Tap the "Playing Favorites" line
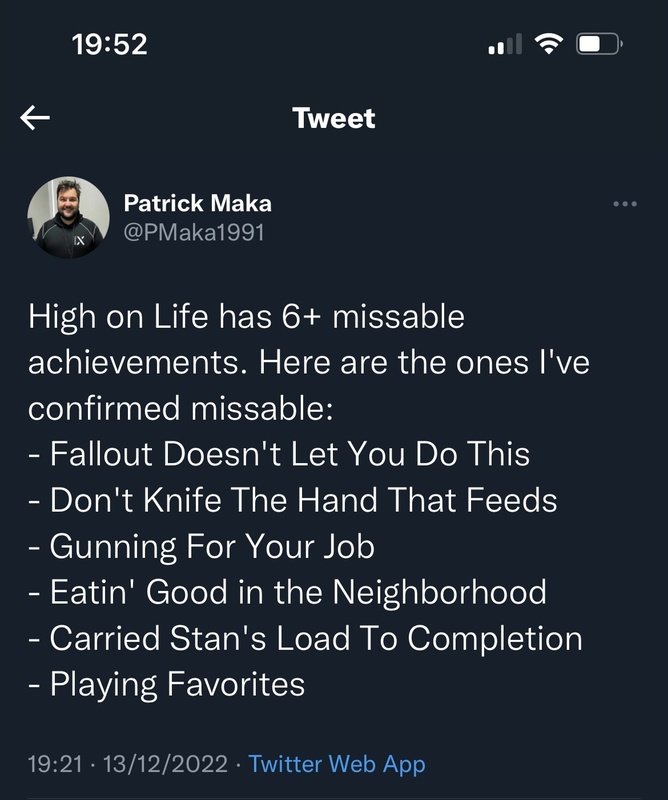 tap(166, 684)
